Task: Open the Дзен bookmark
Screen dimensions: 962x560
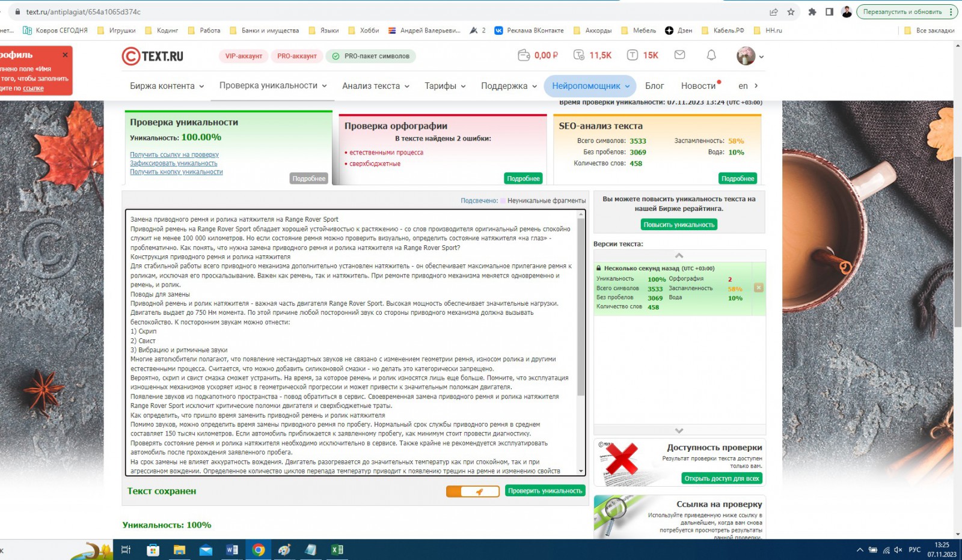Action: pyautogui.click(x=679, y=30)
